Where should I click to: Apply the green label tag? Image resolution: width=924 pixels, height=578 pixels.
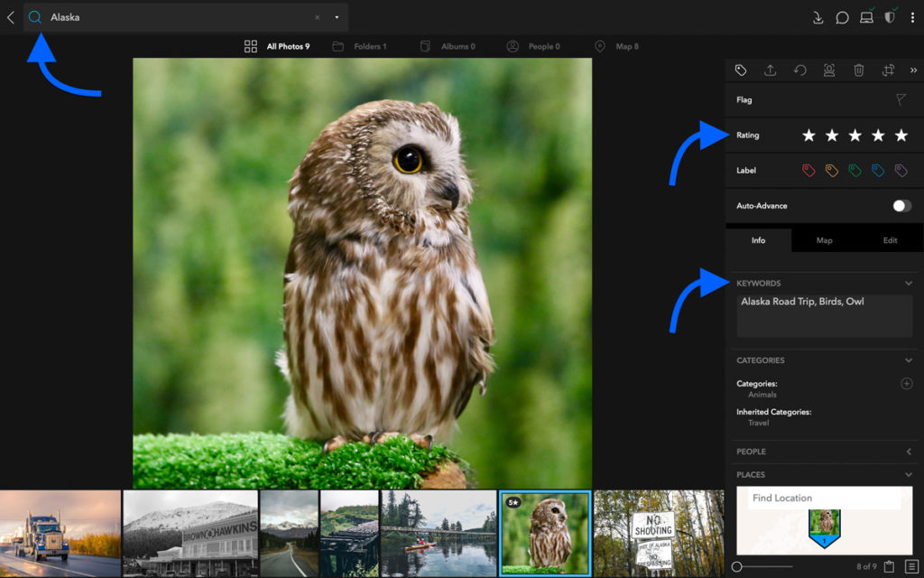[855, 171]
